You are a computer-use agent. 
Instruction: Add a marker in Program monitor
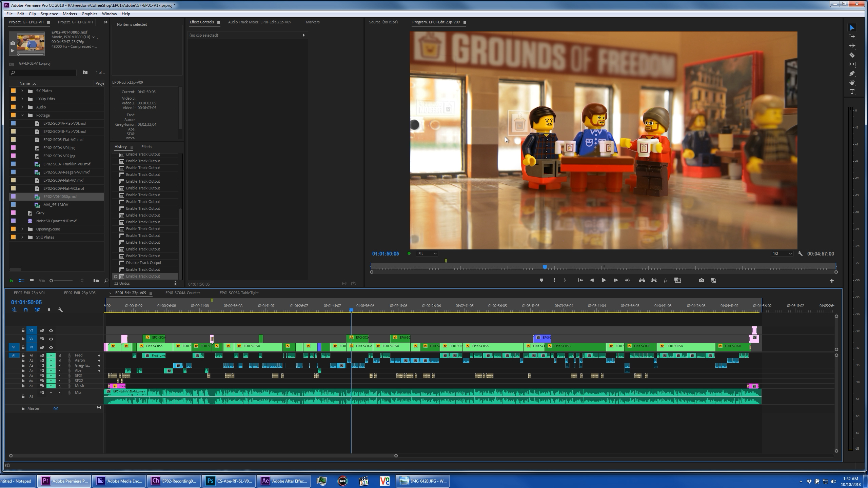click(x=541, y=280)
